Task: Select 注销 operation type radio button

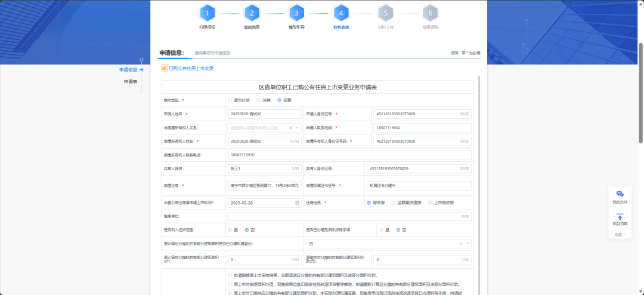Action: [x=259, y=100]
